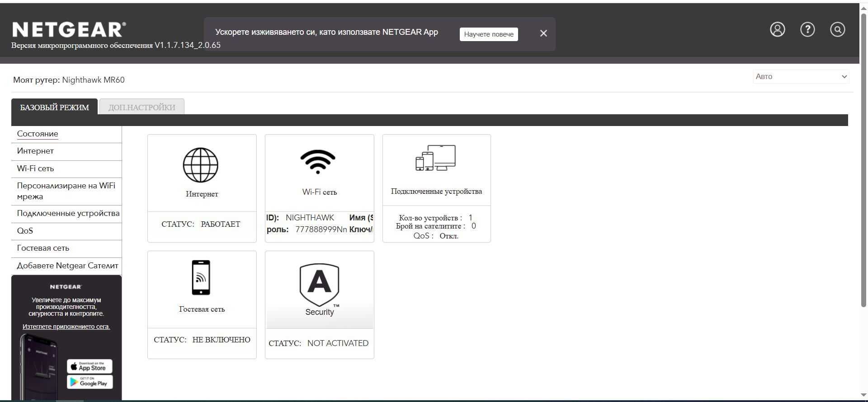Click the Подключенные устройства devices icon
The width and height of the screenshot is (868, 402).
pos(436,158)
